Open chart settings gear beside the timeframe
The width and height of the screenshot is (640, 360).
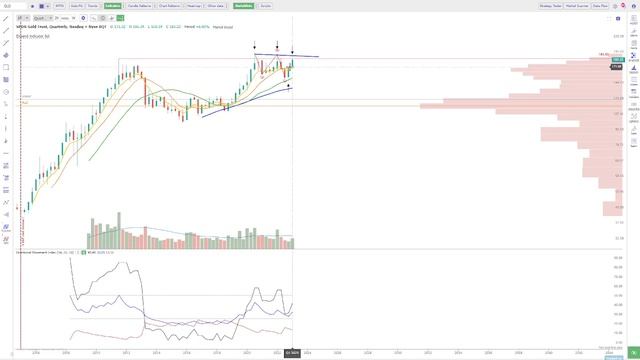point(83,18)
